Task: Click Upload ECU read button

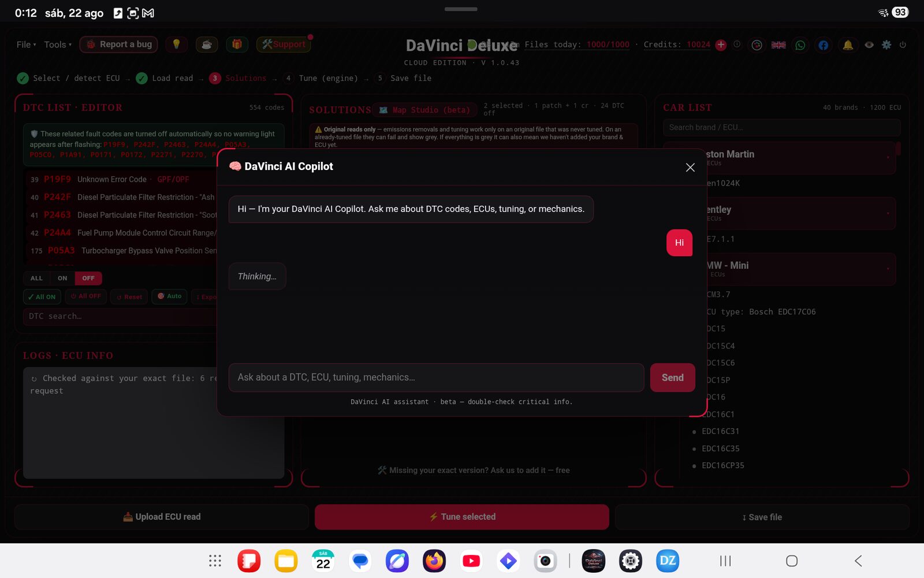Action: click(x=162, y=517)
